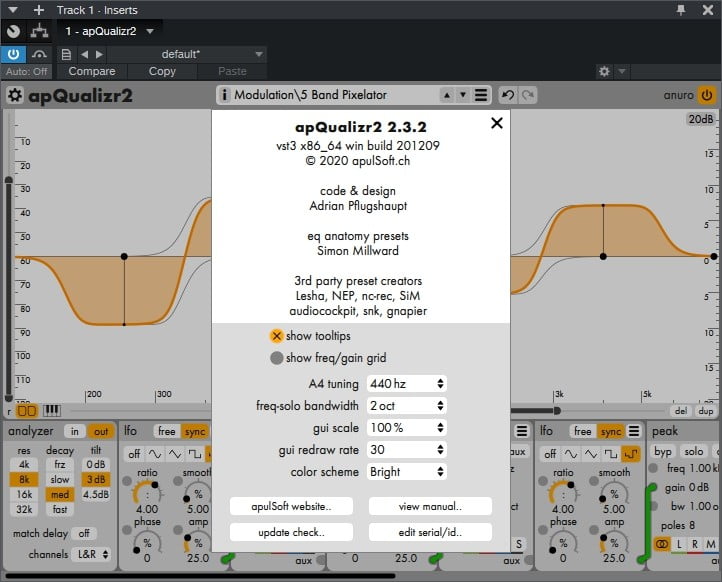
Task: Open the default* preset dropdown
Action: click(x=187, y=54)
